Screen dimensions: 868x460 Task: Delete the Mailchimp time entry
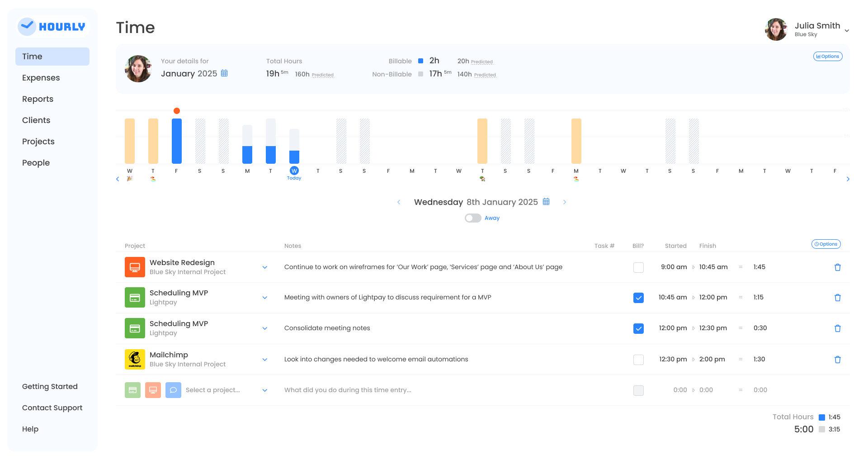click(x=838, y=359)
